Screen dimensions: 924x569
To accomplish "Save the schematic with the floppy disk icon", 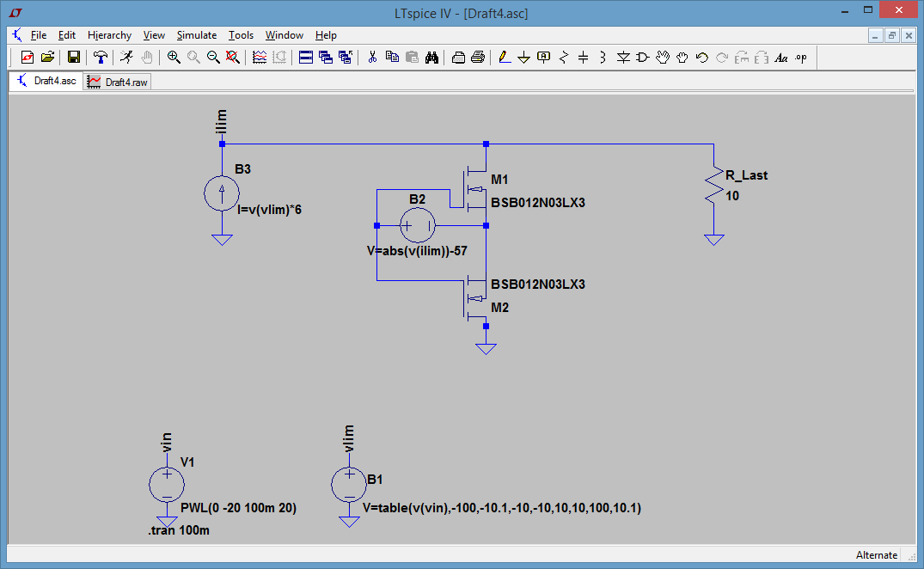I will pyautogui.click(x=74, y=57).
